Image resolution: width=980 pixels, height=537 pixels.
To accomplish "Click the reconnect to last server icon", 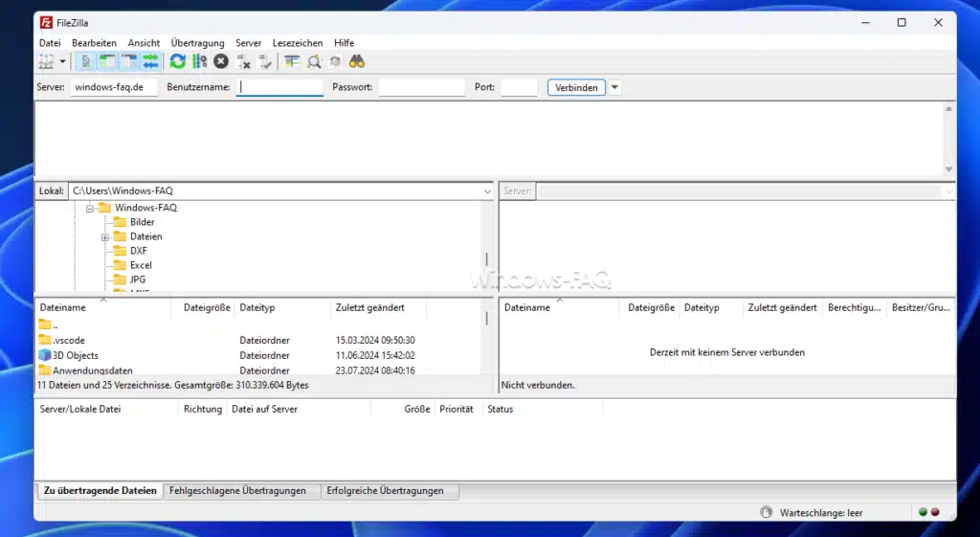I will point(266,61).
